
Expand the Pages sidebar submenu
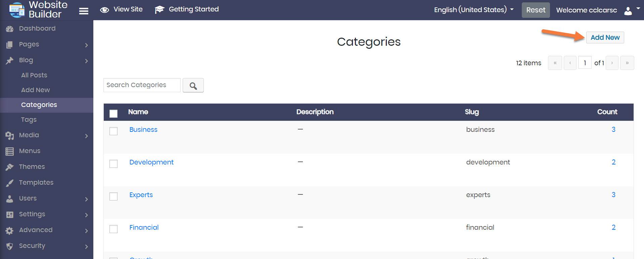pyautogui.click(x=86, y=45)
